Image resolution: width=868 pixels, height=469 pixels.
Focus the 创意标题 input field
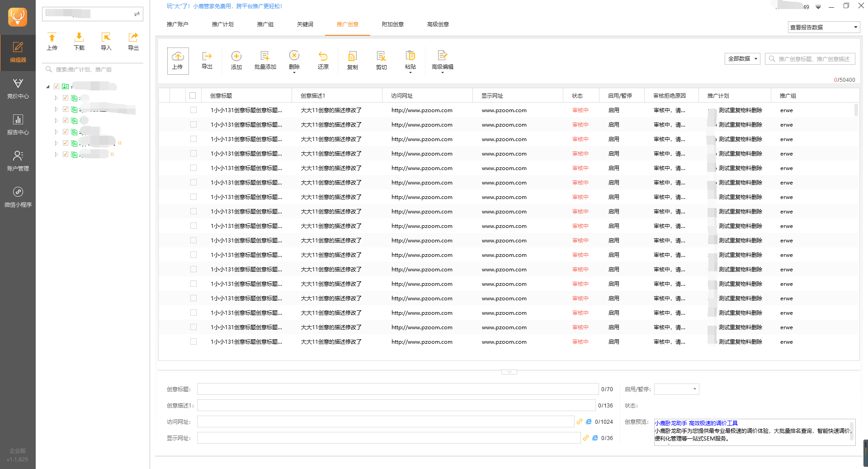(398, 389)
